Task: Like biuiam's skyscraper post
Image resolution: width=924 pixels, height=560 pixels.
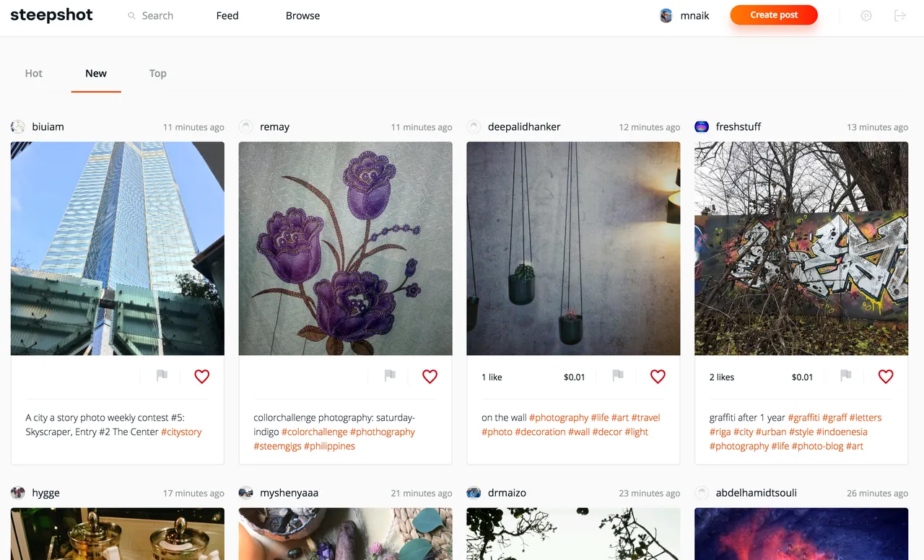Action: [202, 376]
